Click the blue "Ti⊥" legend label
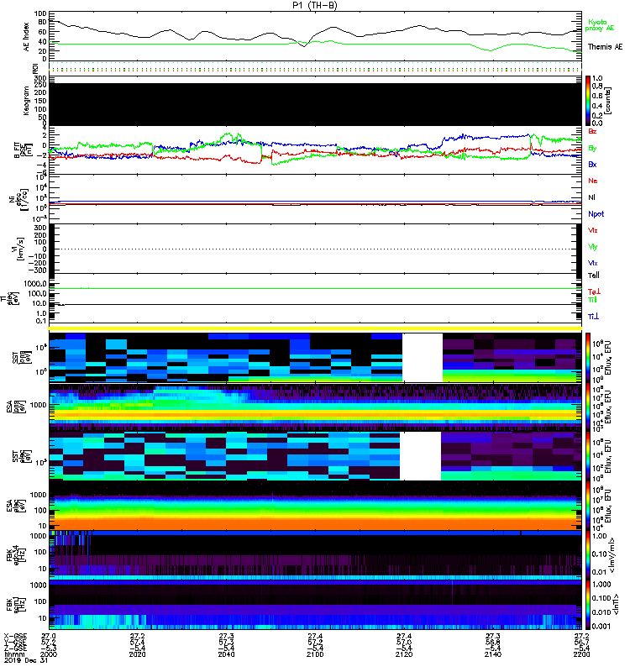 [593, 317]
